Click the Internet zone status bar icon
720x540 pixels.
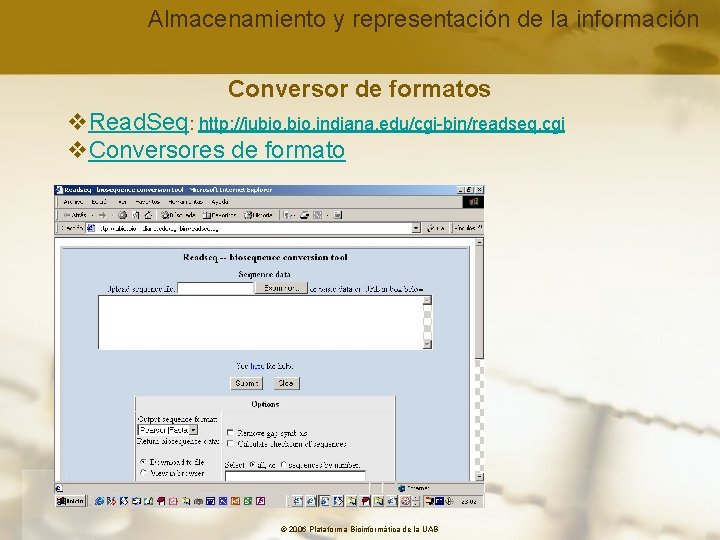point(402,488)
